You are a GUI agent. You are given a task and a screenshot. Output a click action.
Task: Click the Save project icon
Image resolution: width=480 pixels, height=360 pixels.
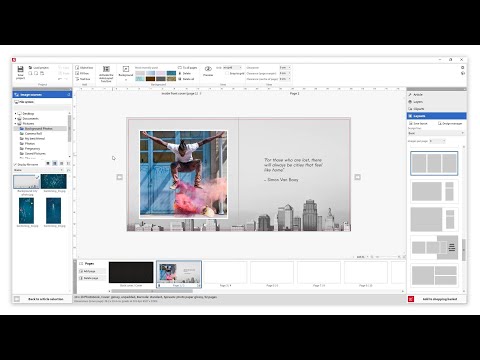[x=20, y=72]
